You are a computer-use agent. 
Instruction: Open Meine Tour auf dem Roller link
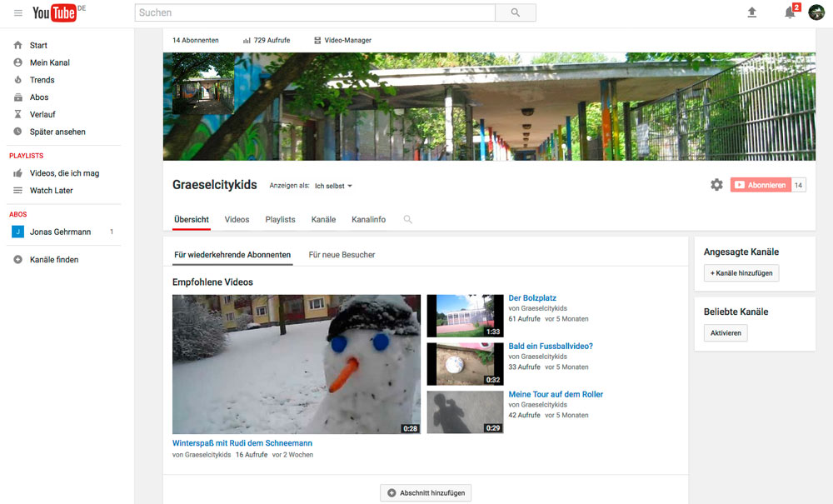(x=556, y=394)
